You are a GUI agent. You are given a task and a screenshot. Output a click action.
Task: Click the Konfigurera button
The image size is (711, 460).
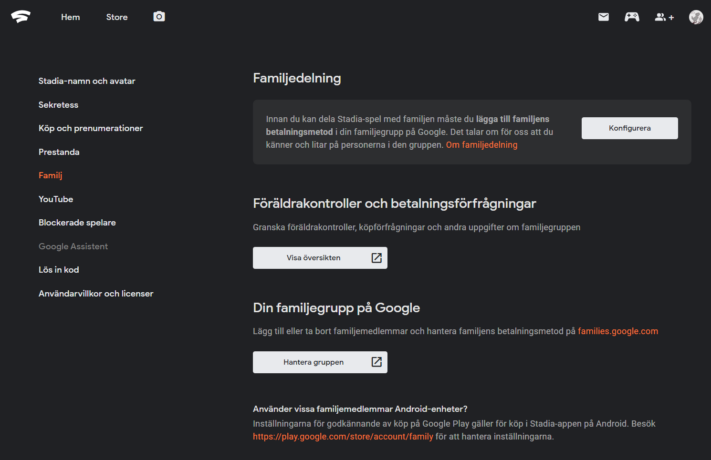[629, 128]
